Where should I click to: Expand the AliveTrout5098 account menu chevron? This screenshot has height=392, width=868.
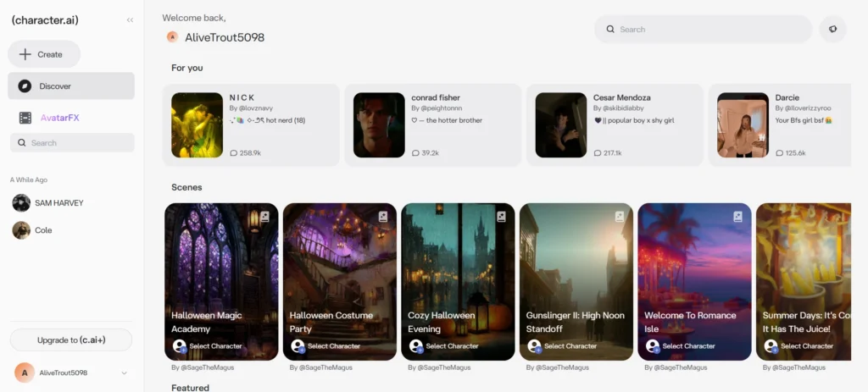point(125,373)
